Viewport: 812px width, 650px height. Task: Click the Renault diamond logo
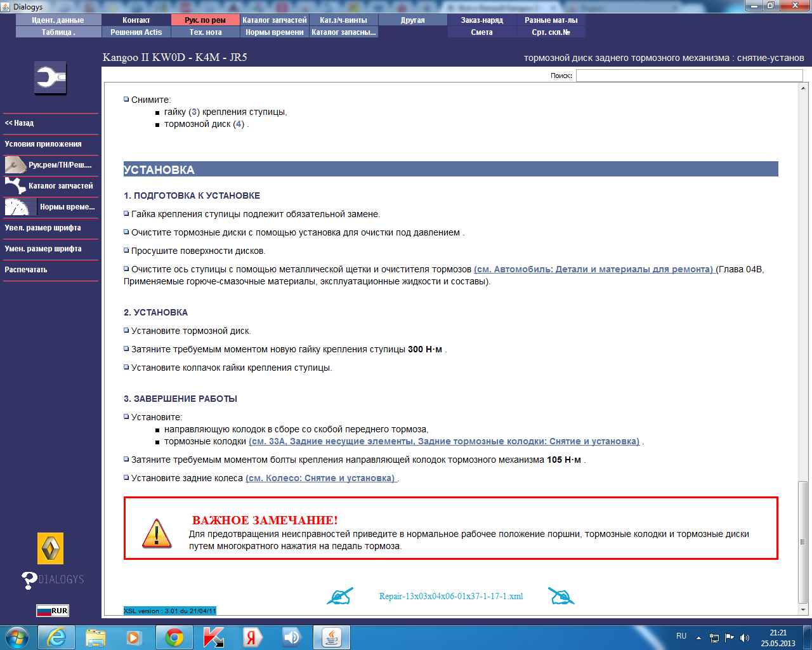point(50,548)
